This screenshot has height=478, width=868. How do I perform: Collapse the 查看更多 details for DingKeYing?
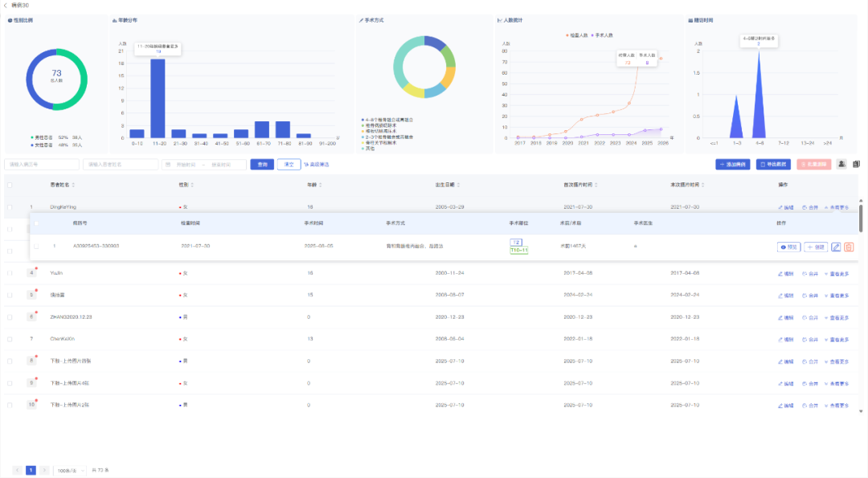pyautogui.click(x=837, y=207)
